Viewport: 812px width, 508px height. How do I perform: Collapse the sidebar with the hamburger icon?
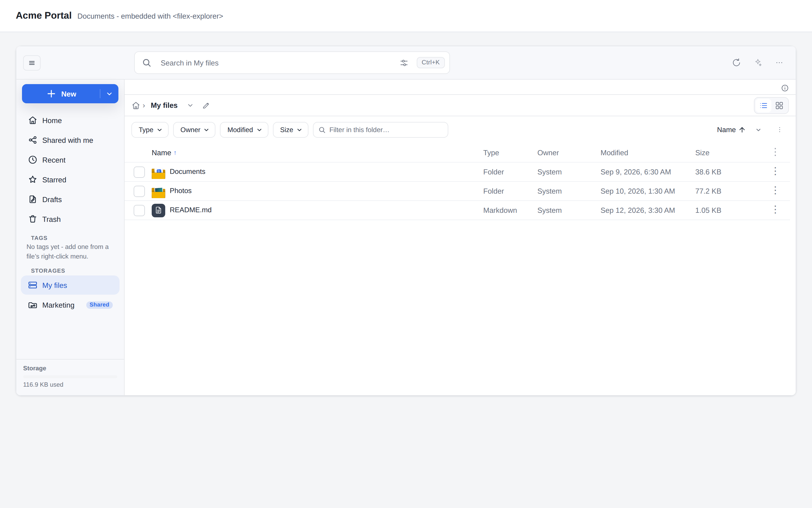[x=32, y=63]
